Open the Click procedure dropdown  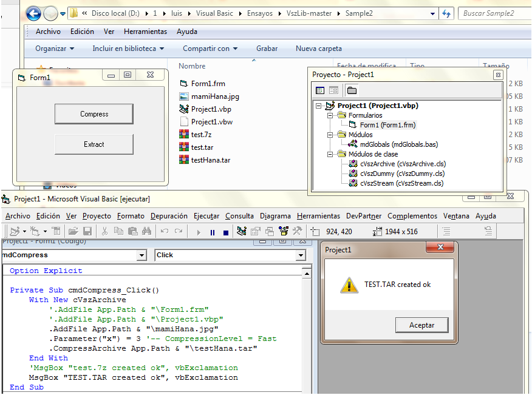click(x=300, y=255)
